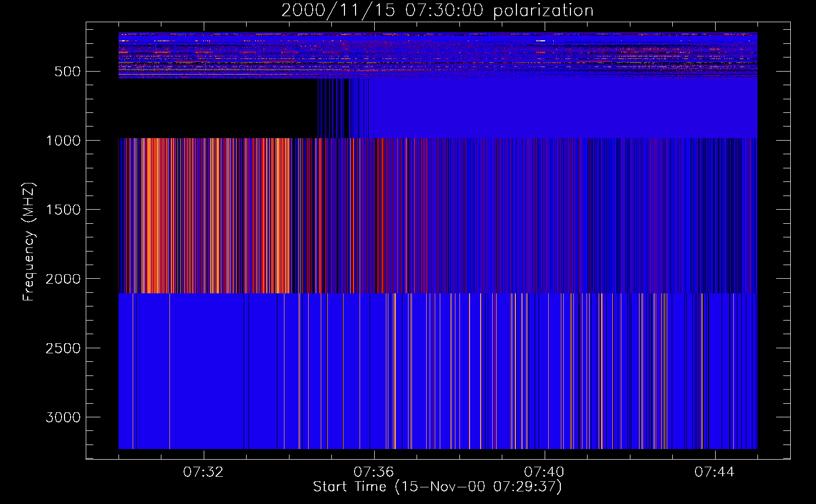This screenshot has height=504, width=816.
Task: Click the 2000 frequency tick label
Action: click(63, 279)
